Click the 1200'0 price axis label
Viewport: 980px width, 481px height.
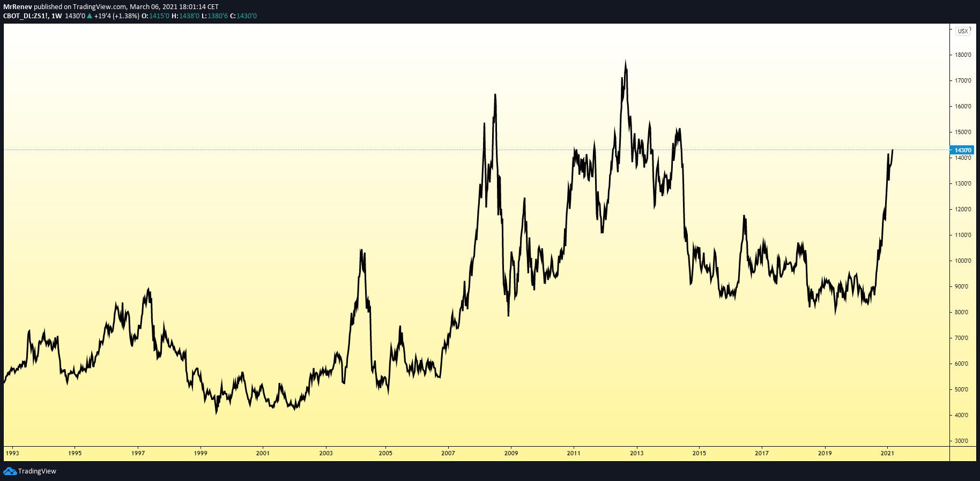tap(963, 209)
